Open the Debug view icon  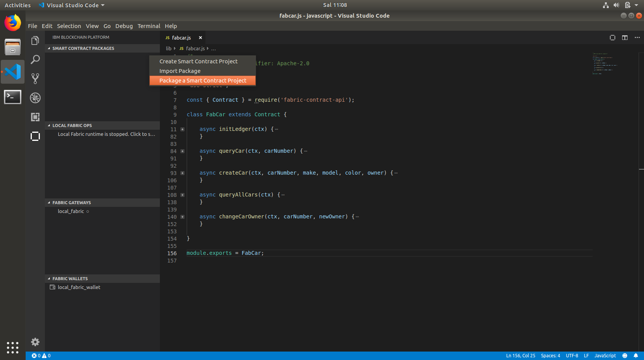point(35,98)
